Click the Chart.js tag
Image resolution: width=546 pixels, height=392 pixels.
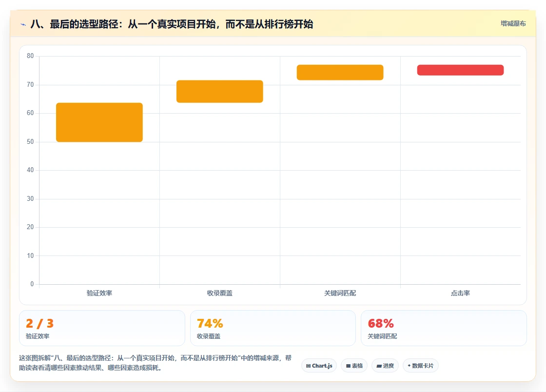[x=319, y=366]
